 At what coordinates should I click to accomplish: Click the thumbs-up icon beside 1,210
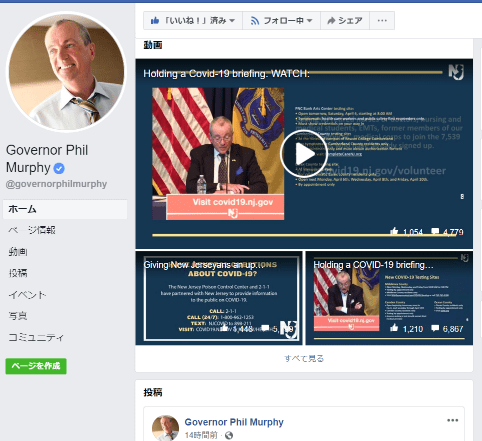pos(394,328)
